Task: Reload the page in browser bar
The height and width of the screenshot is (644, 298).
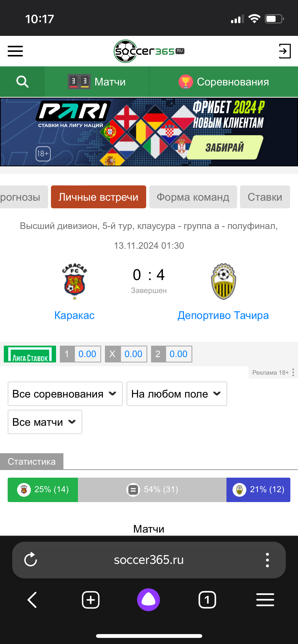Action: click(31, 560)
